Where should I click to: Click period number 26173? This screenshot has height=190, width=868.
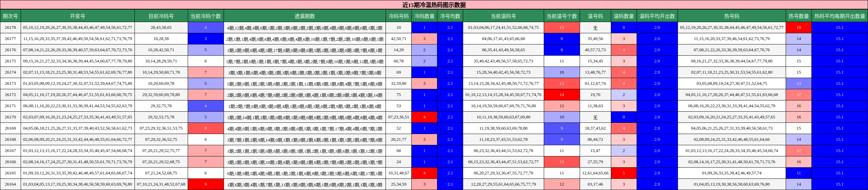click(x=10, y=83)
